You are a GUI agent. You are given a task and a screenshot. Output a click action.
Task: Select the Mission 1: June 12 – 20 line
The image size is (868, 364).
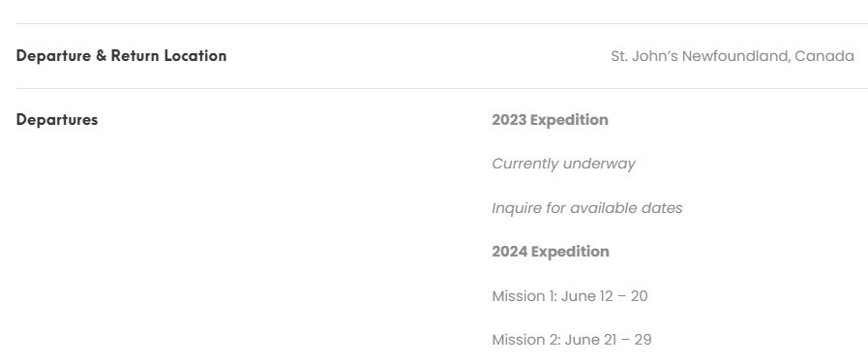coord(570,296)
